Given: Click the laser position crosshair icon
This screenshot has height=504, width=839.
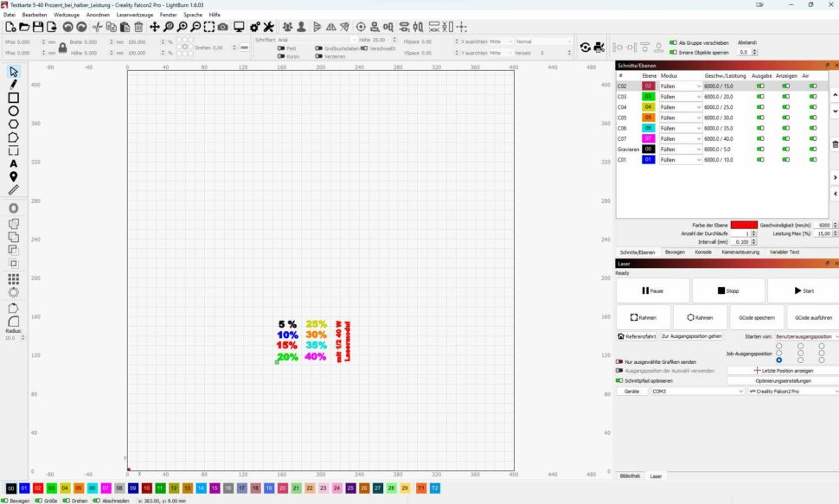Looking at the screenshot, I should click(x=362, y=27).
